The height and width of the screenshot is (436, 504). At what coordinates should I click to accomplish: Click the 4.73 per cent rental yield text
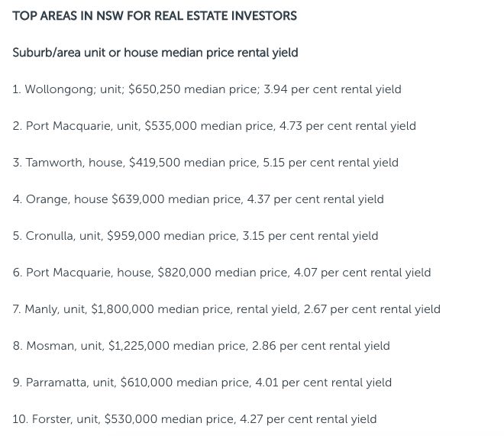[347, 126]
